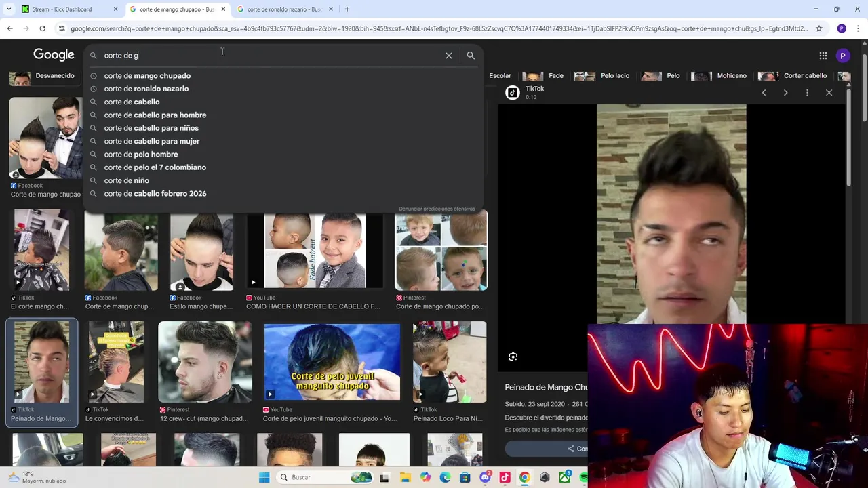Switch to the corte de ronaldo nazario tab
This screenshot has height=488, width=868.
(x=284, y=9)
